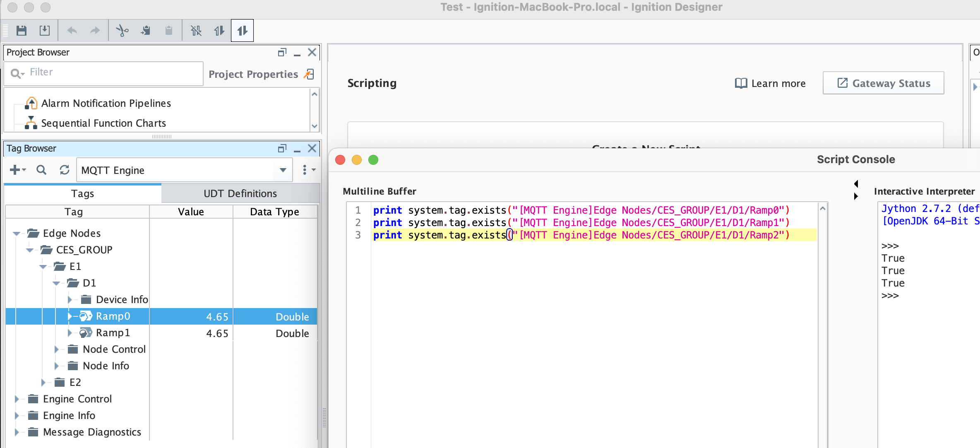Screen dimensions: 980x448
Task: Expand the Engine Control folder
Action: (x=17, y=399)
